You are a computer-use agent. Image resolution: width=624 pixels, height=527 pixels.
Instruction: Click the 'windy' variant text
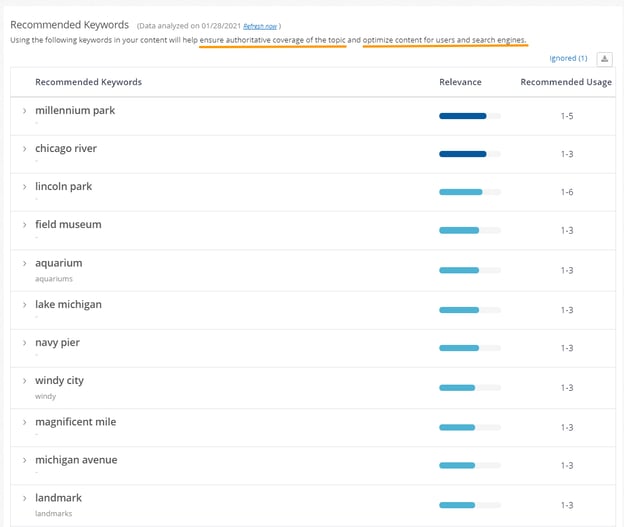click(45, 396)
